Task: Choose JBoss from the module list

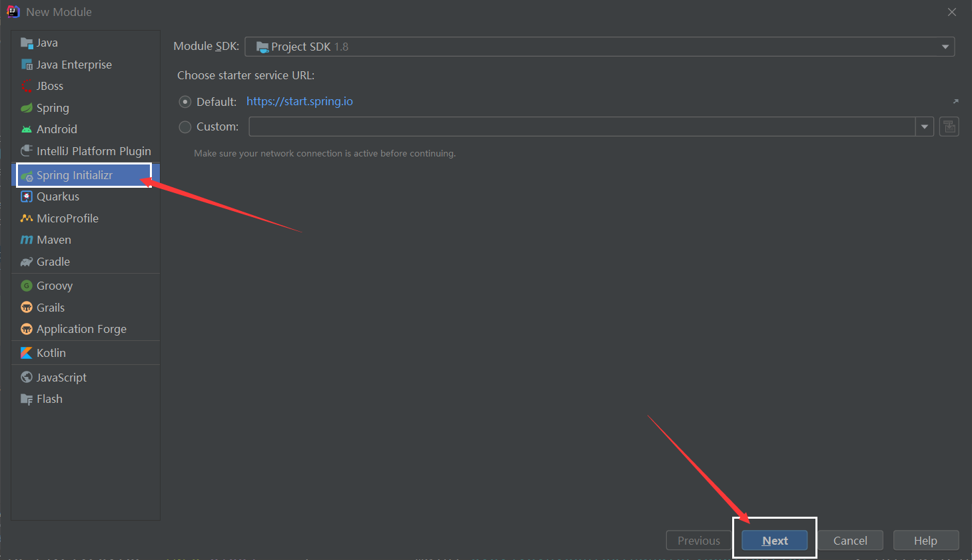Action: click(x=86, y=86)
